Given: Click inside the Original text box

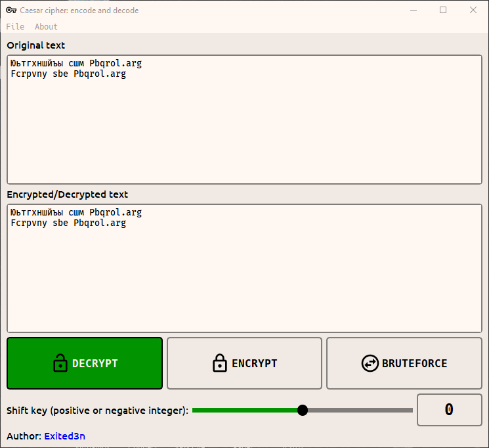Looking at the screenshot, I should pos(244,120).
